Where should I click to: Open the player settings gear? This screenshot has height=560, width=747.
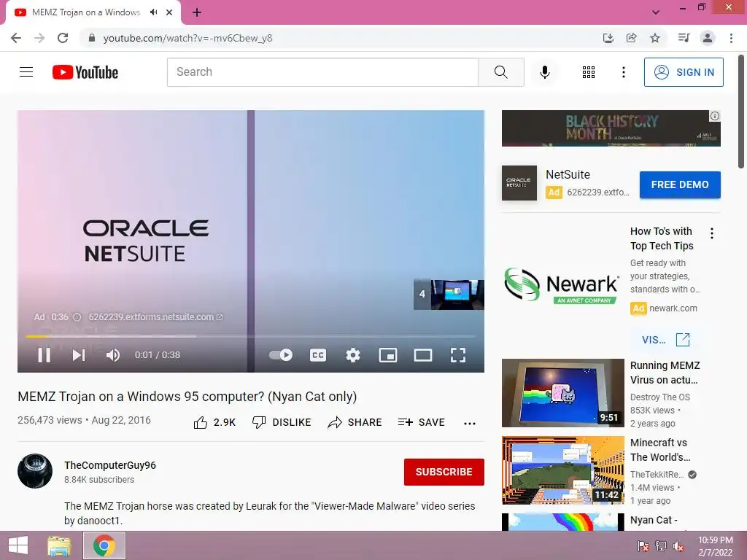coord(353,355)
